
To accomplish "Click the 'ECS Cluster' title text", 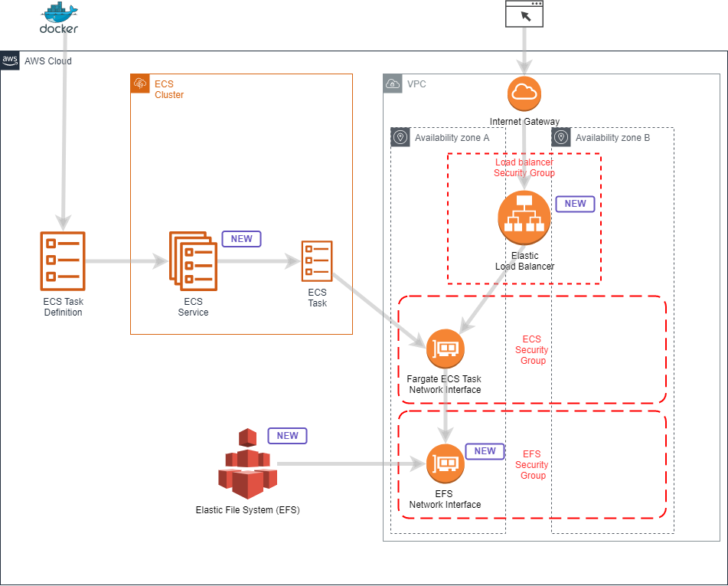I will (169, 89).
